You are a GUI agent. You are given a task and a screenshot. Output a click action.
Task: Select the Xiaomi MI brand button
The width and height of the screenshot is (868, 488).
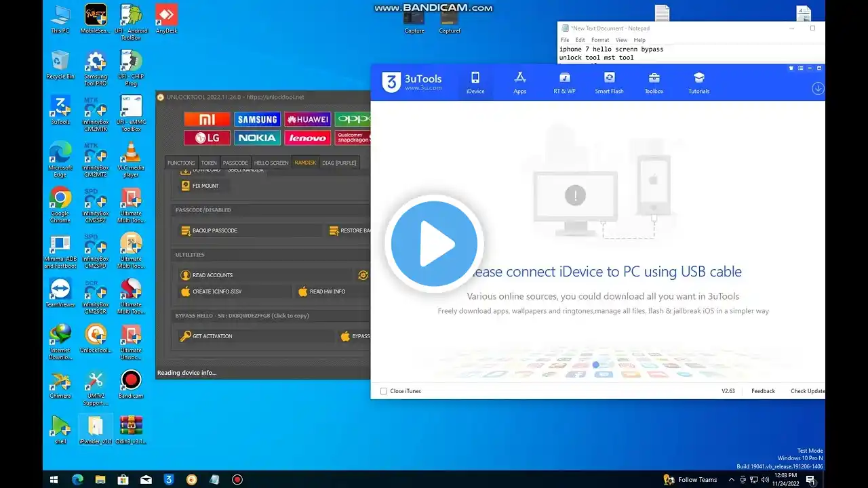point(207,119)
